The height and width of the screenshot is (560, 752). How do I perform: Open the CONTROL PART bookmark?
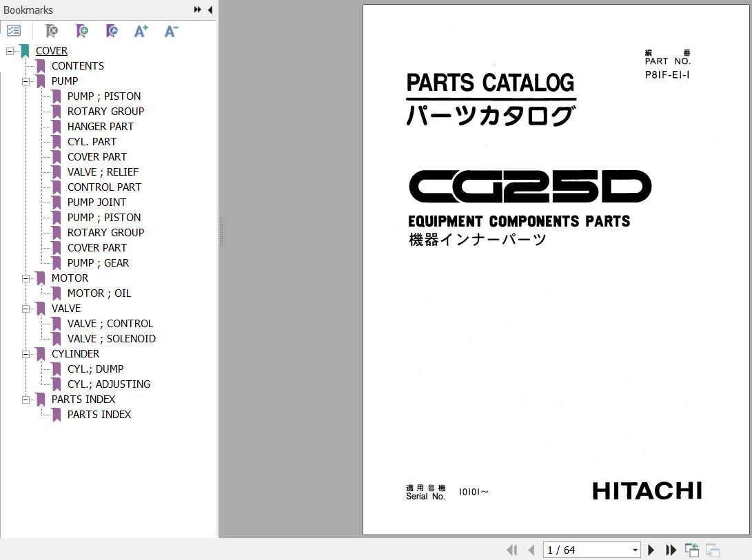click(x=105, y=187)
